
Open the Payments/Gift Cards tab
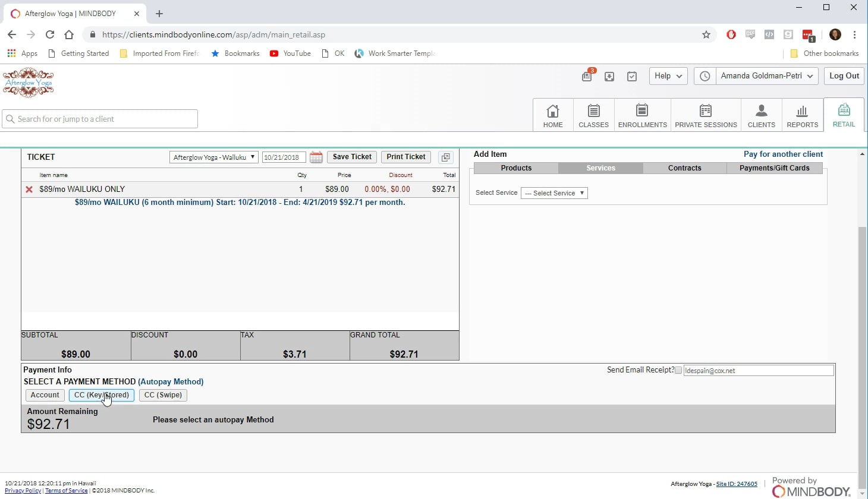pos(775,168)
